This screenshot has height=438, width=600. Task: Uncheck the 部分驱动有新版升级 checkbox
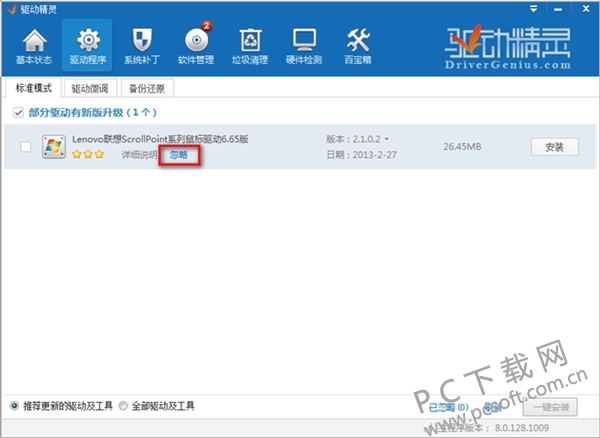tap(18, 112)
